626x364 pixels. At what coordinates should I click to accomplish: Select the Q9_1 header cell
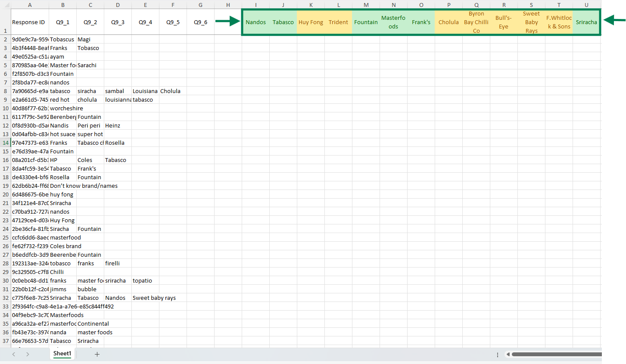pyautogui.click(x=62, y=22)
